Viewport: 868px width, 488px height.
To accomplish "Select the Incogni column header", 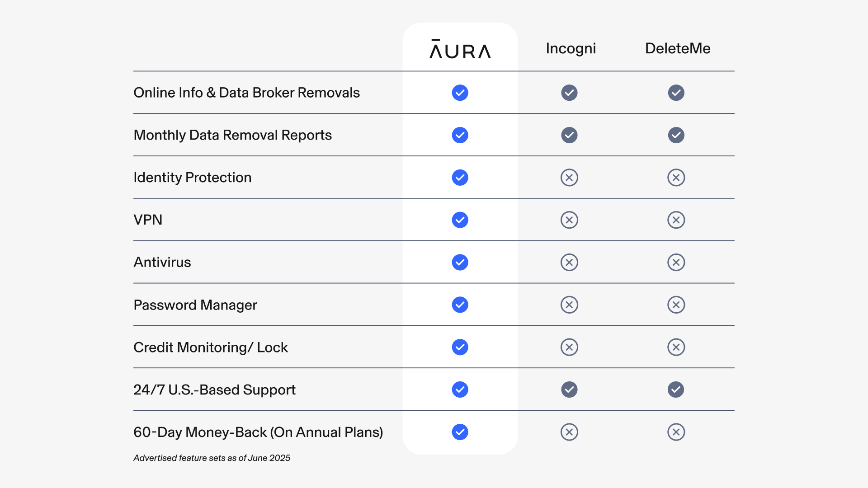I will click(x=571, y=49).
